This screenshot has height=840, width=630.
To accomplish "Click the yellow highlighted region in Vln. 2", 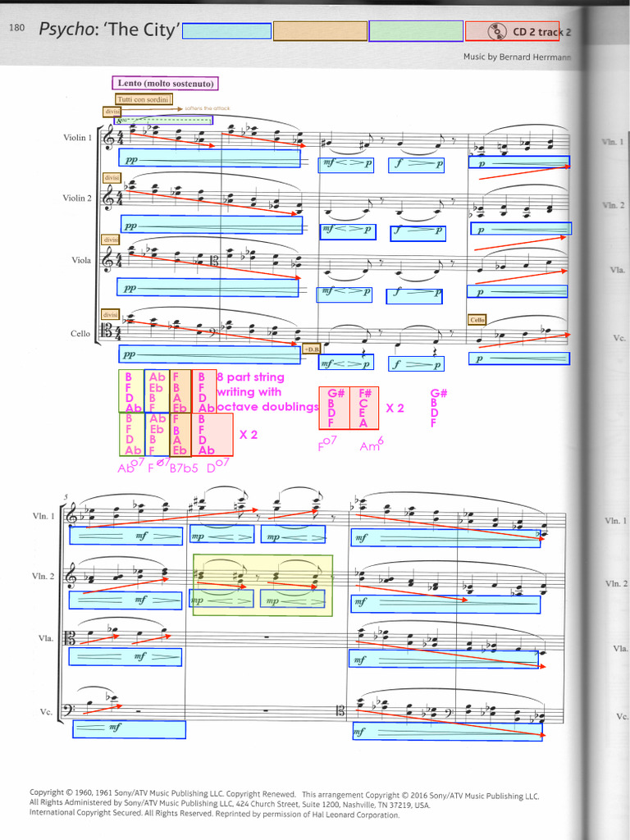I will pyautogui.click(x=262, y=585).
